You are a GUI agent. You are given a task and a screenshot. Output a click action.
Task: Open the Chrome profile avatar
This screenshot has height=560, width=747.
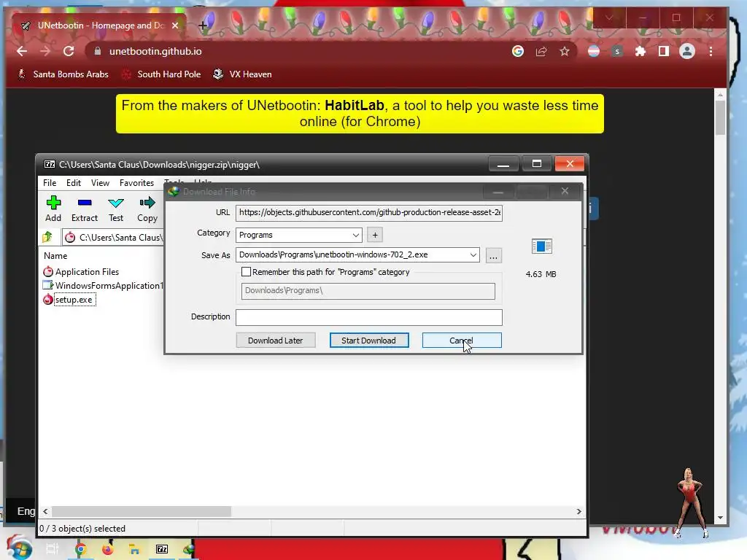(687, 52)
